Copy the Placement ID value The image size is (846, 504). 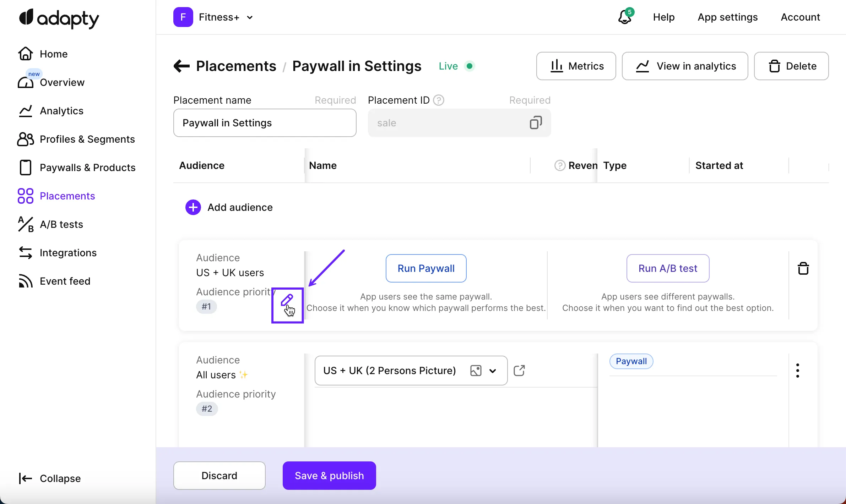tap(536, 123)
